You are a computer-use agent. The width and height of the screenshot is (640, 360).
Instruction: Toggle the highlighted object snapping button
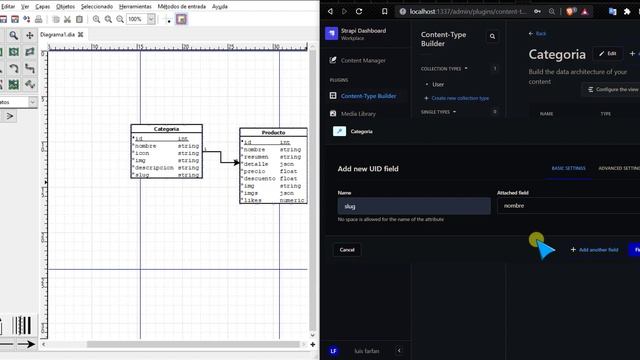[x=181, y=19]
